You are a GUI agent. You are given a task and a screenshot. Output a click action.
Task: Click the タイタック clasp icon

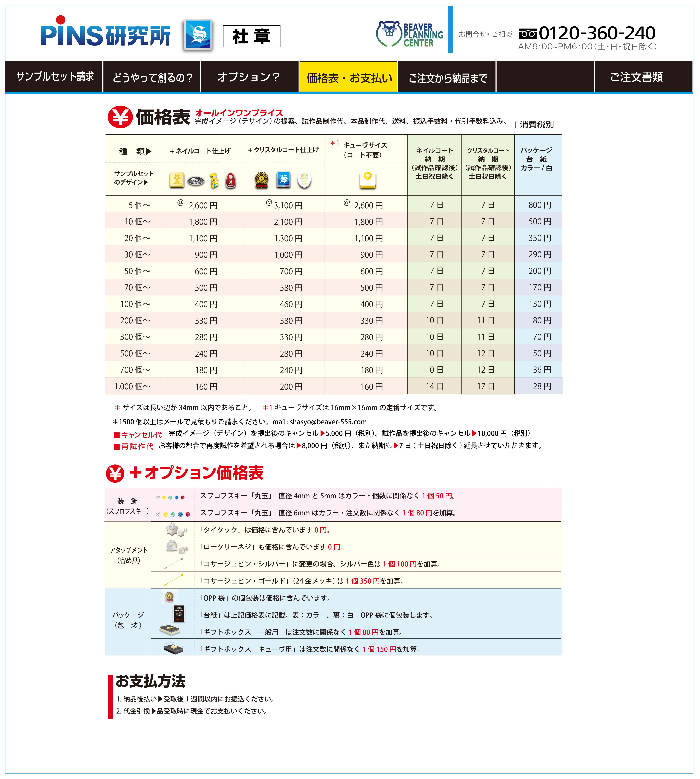(x=177, y=530)
